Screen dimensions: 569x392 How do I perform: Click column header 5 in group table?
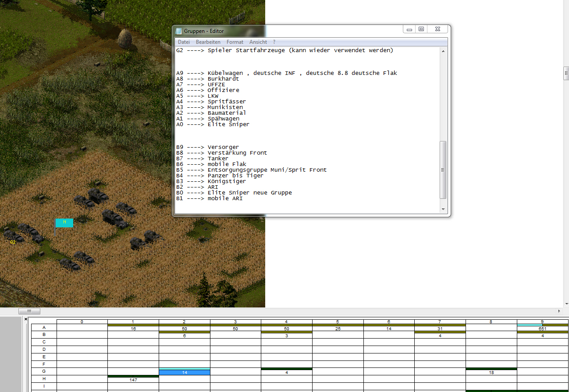tap(338, 321)
